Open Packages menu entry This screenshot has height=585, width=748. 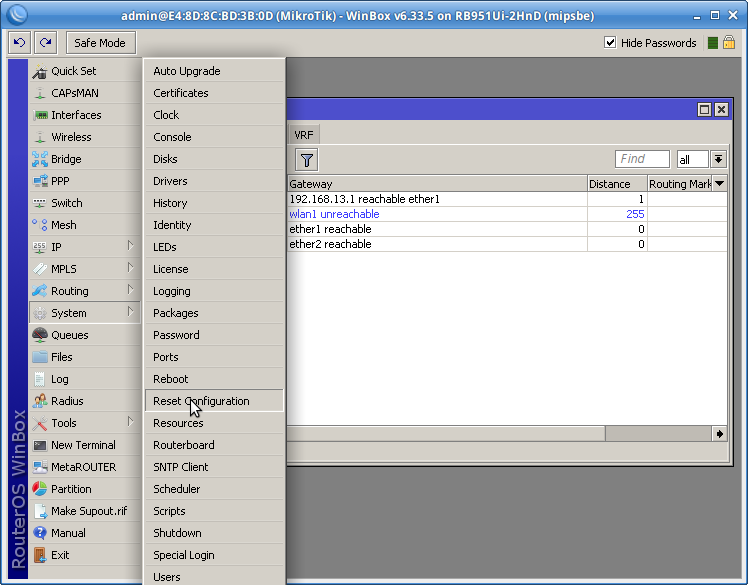pos(214,313)
